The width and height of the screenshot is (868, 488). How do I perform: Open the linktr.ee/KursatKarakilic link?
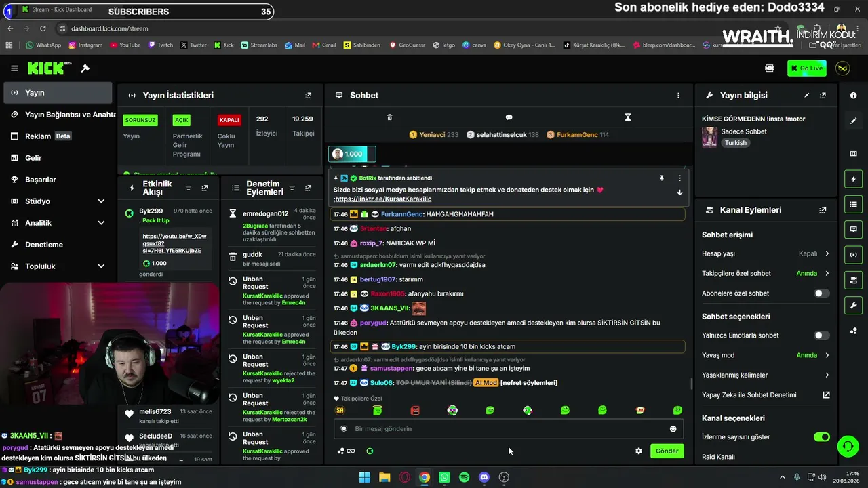383,199
